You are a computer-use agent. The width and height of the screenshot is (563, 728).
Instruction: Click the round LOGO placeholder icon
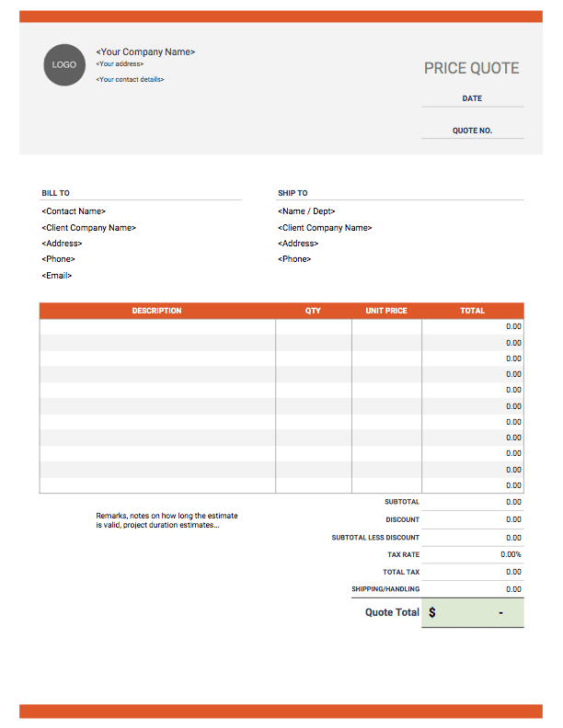(64, 64)
